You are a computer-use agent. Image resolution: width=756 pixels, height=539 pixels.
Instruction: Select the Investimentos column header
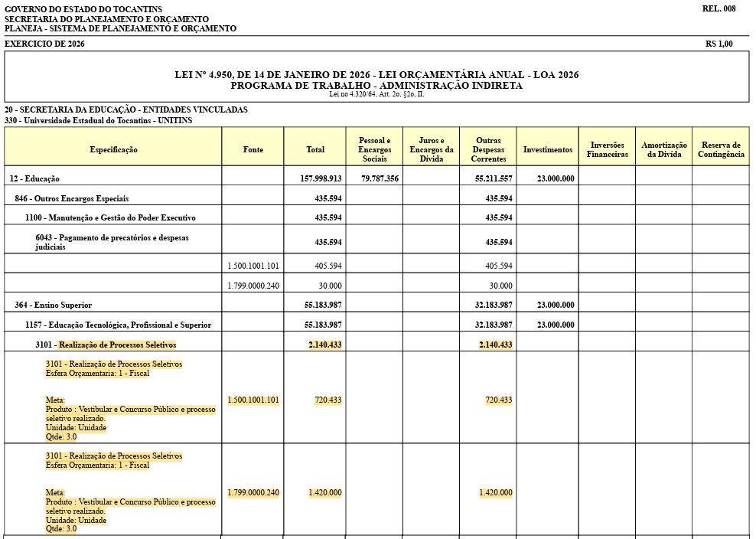click(x=547, y=149)
